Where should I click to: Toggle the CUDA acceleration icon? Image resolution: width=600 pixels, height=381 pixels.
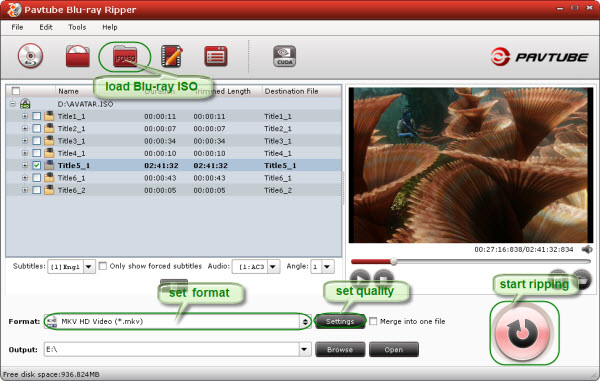click(285, 56)
